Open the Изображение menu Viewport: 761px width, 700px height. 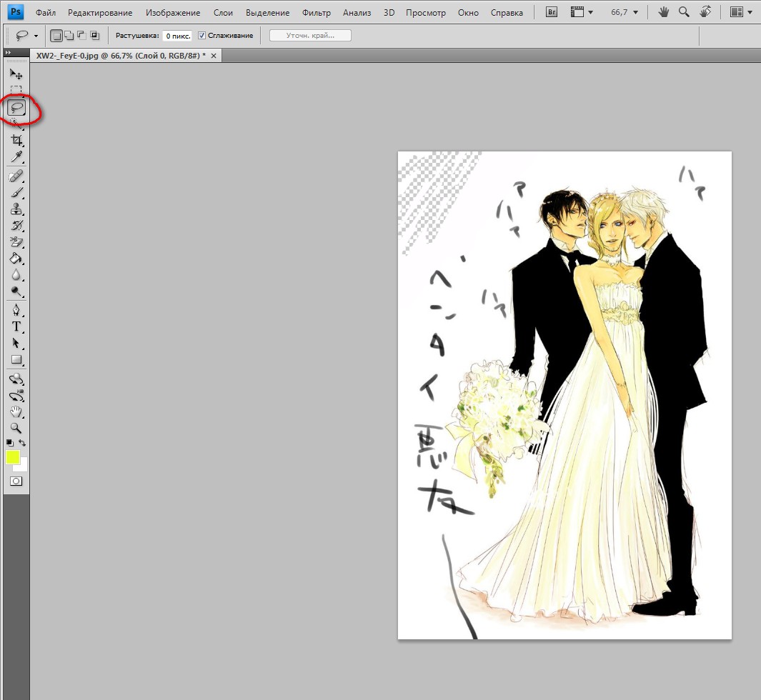pos(173,13)
